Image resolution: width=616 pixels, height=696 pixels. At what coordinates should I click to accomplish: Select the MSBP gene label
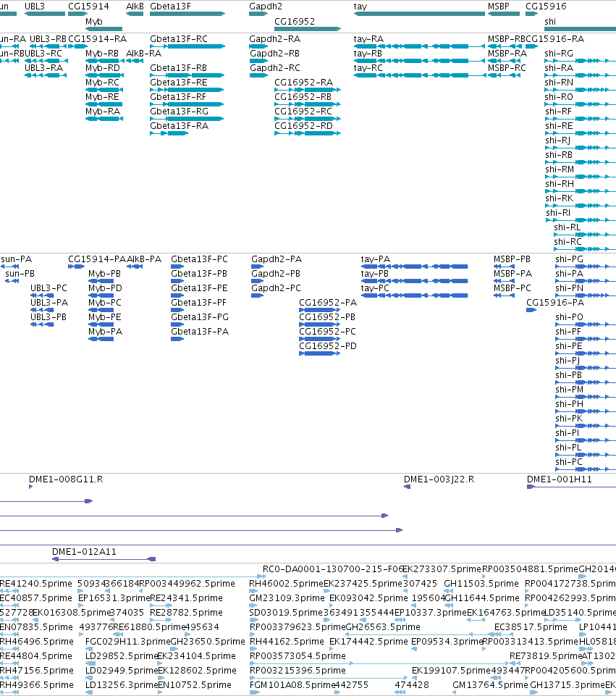point(499,7)
